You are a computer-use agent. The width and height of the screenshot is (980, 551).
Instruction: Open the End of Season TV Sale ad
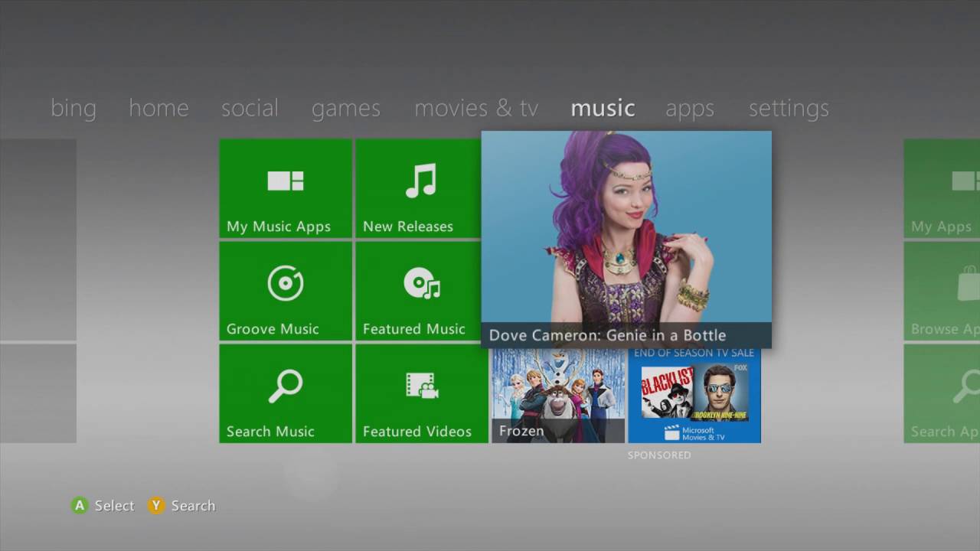[694, 396]
